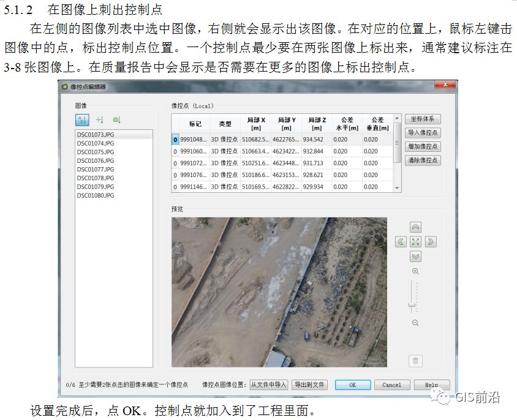Click the Z value 929.934 cell
517x420 pixels.
[x=317, y=187]
